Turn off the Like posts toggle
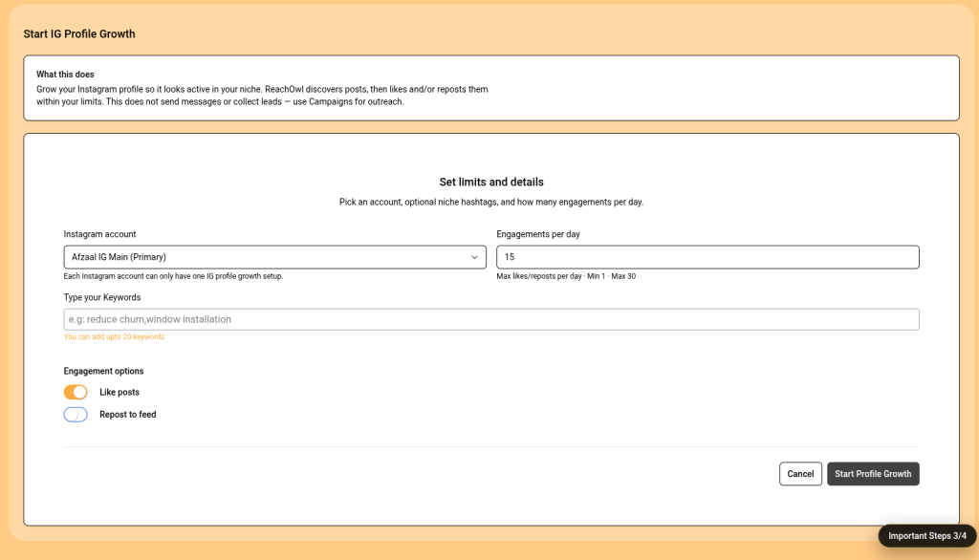 click(x=76, y=392)
